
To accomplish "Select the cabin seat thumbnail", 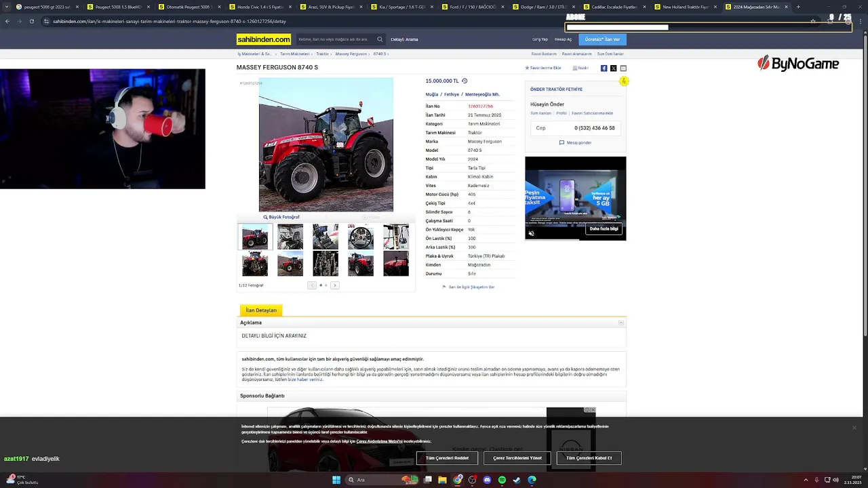I will [290, 237].
